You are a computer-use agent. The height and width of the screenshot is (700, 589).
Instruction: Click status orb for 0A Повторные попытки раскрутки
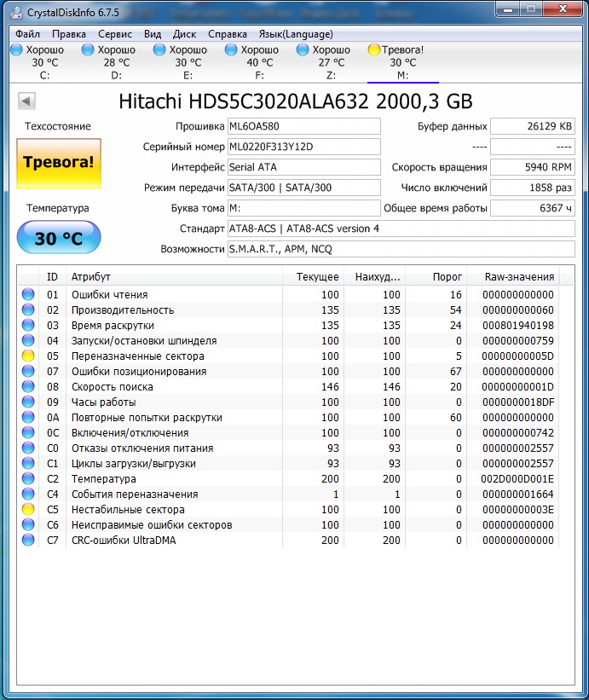point(28,417)
